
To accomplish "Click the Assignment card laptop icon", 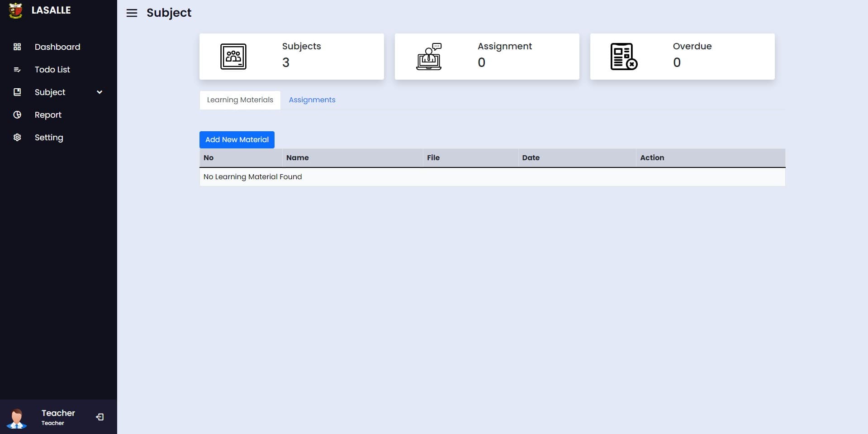I will tap(429, 57).
